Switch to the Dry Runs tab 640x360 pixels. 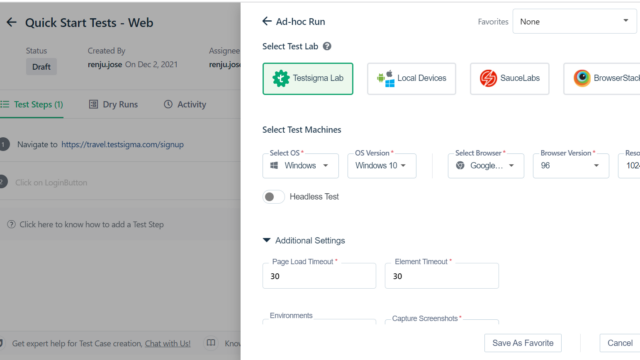click(x=113, y=104)
